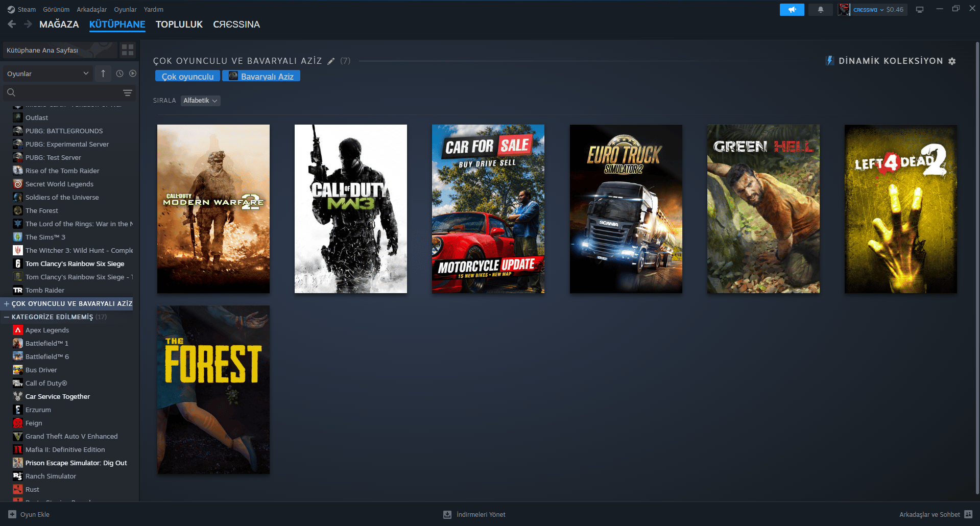Go to the MAĞAZA tab
This screenshot has height=526, width=980.
tap(59, 24)
